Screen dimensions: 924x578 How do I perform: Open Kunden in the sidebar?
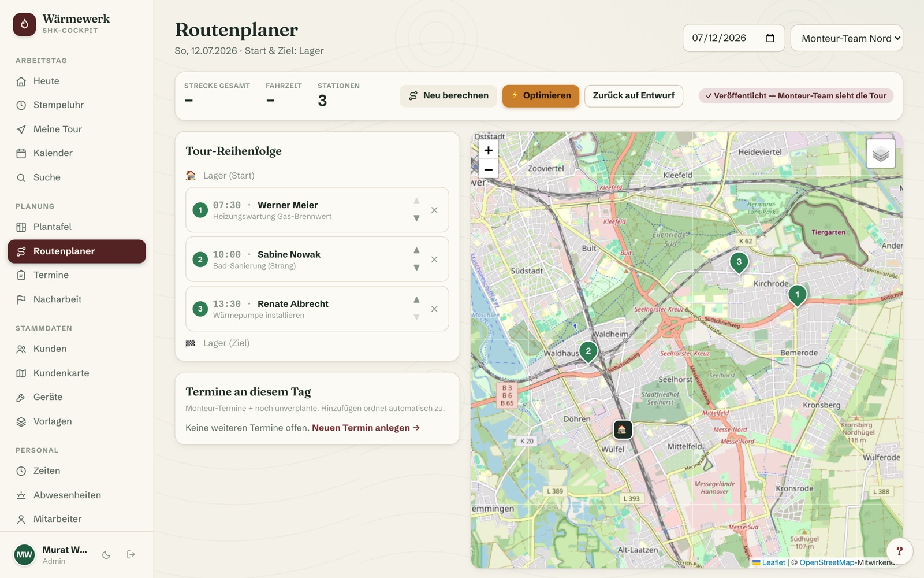(x=77, y=349)
